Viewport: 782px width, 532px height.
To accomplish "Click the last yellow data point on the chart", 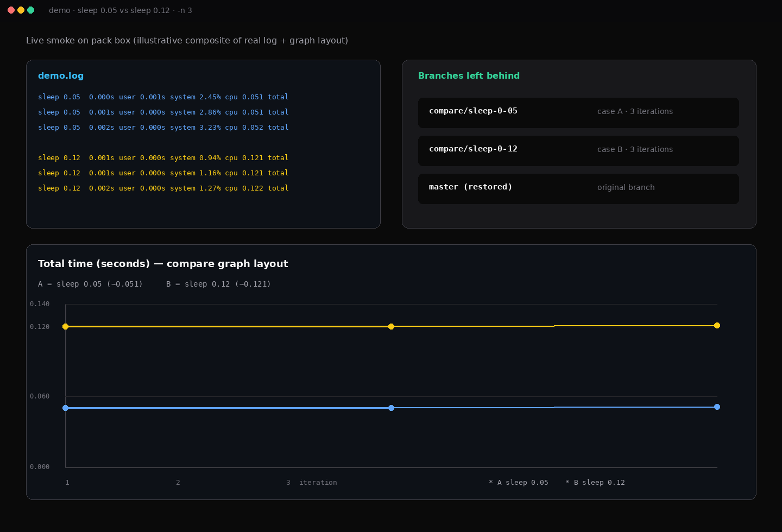I will (x=717, y=326).
